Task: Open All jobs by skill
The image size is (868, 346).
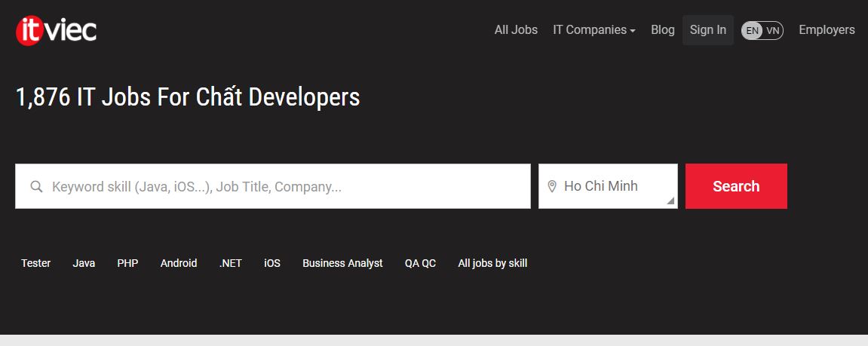Action: coord(492,263)
